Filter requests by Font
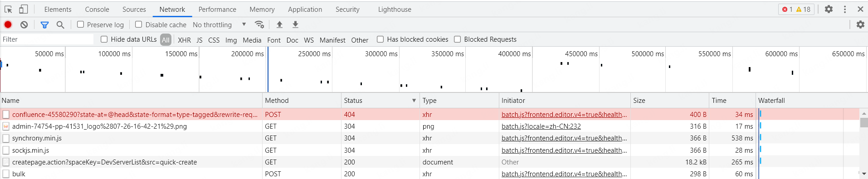This screenshot has width=868, height=179. point(274,40)
